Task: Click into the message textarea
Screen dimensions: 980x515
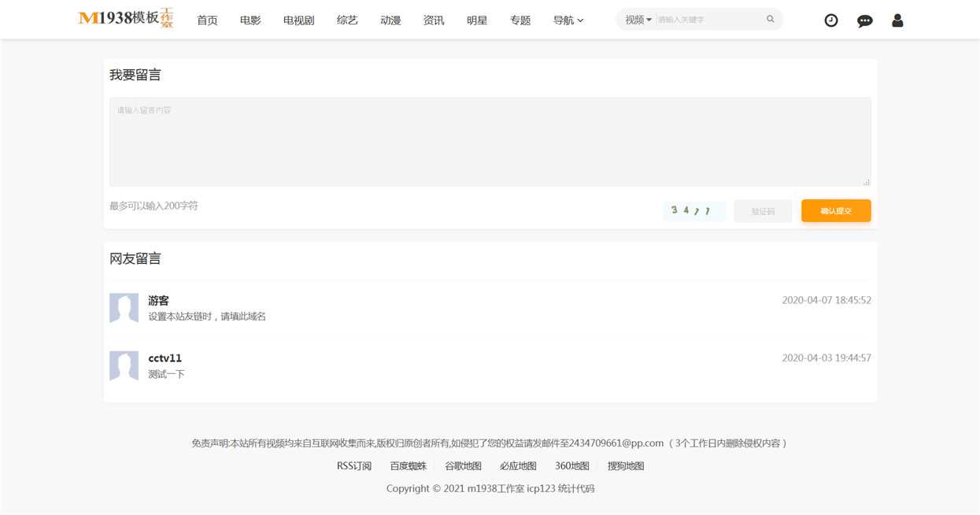Action: (x=490, y=142)
